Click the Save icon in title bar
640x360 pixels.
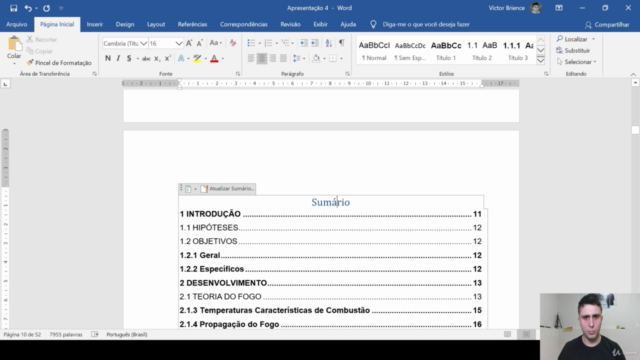coord(13,8)
